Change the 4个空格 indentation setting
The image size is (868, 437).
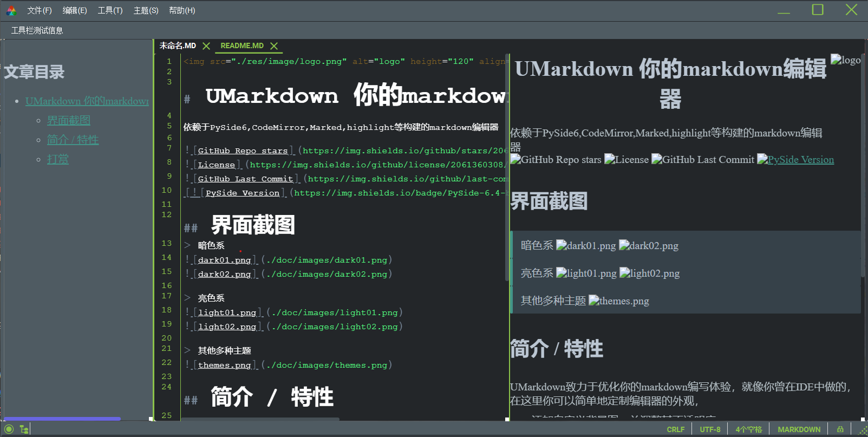pyautogui.click(x=748, y=429)
